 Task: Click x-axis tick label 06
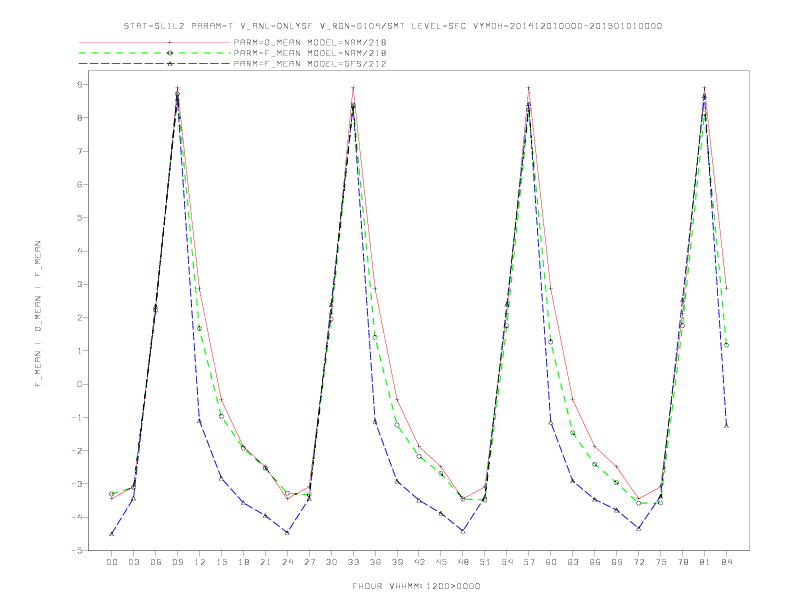(x=156, y=562)
